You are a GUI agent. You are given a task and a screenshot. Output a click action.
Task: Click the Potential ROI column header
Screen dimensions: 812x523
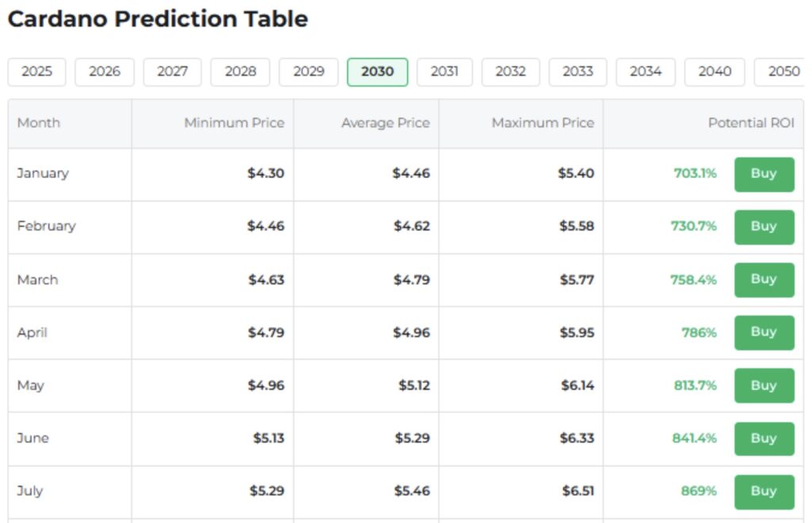(x=751, y=123)
